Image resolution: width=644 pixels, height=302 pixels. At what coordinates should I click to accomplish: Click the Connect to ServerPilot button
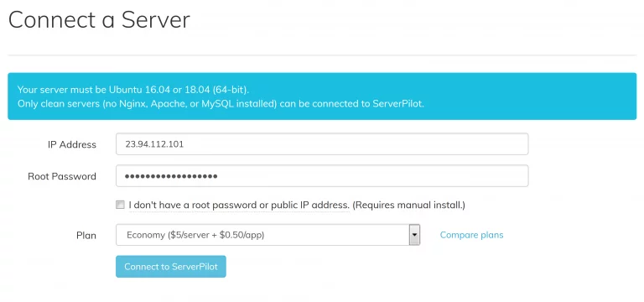(171, 267)
